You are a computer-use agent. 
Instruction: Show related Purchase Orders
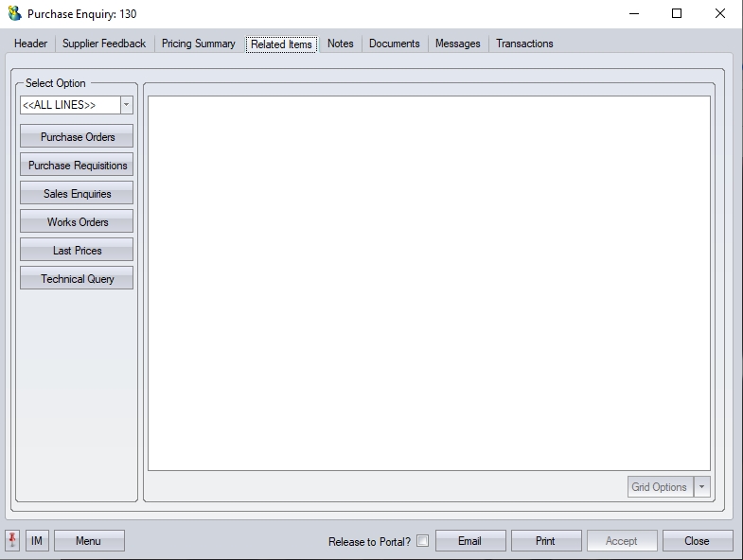pyautogui.click(x=77, y=136)
